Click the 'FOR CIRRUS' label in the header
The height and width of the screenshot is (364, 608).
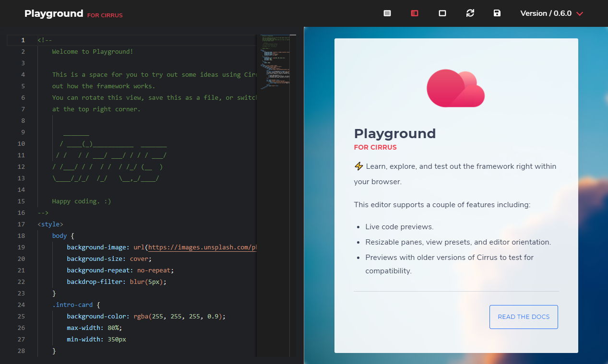[x=105, y=15]
